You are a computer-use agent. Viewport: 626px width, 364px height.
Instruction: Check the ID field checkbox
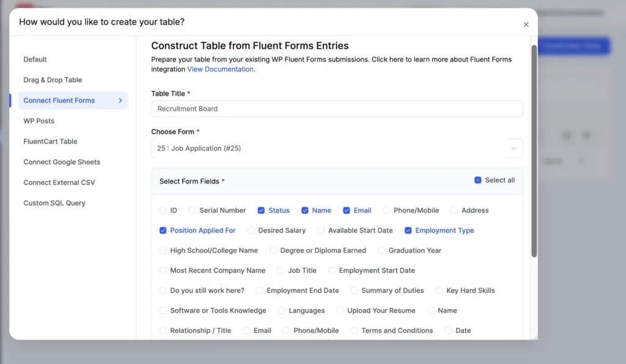coord(163,211)
